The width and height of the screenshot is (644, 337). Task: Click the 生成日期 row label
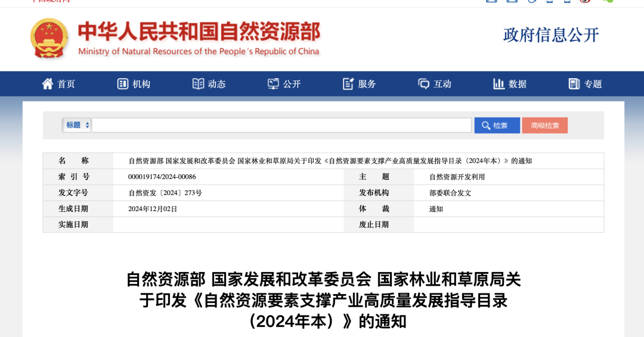[73, 208]
